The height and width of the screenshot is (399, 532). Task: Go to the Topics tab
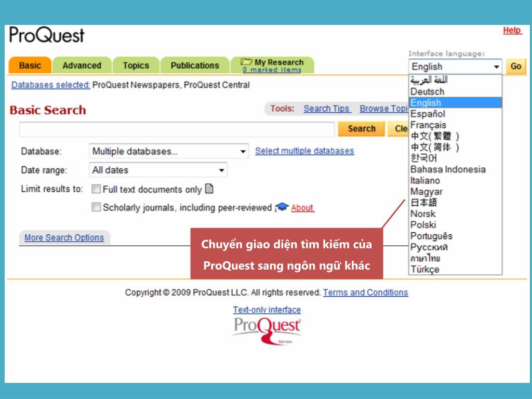tap(136, 65)
